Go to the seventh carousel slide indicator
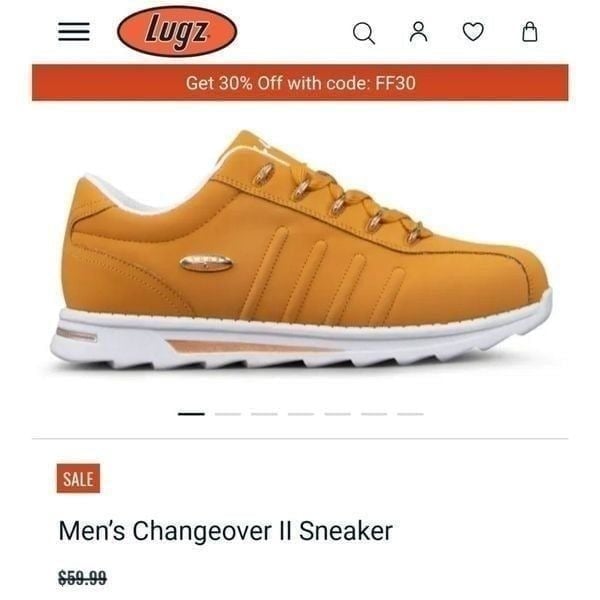This screenshot has height=600, width=600. tap(410, 414)
